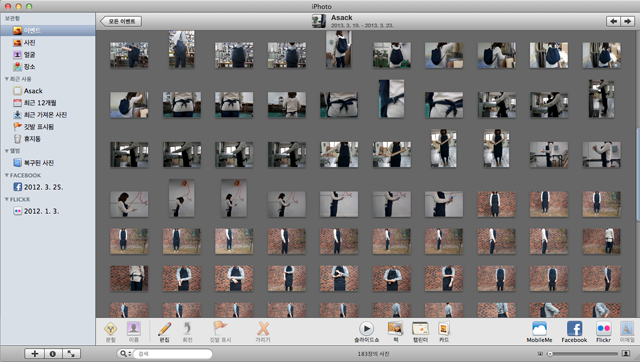Select the first brick wall photo in row four

click(x=496, y=204)
